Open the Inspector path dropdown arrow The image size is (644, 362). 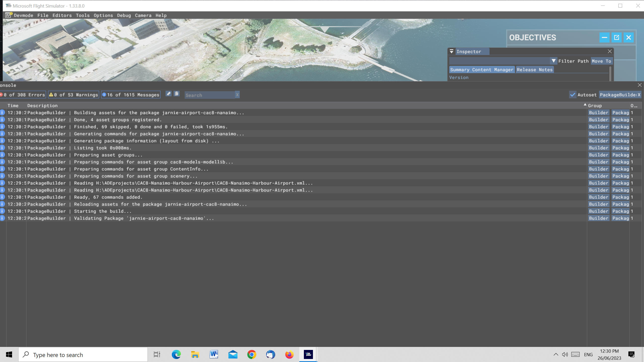553,61
